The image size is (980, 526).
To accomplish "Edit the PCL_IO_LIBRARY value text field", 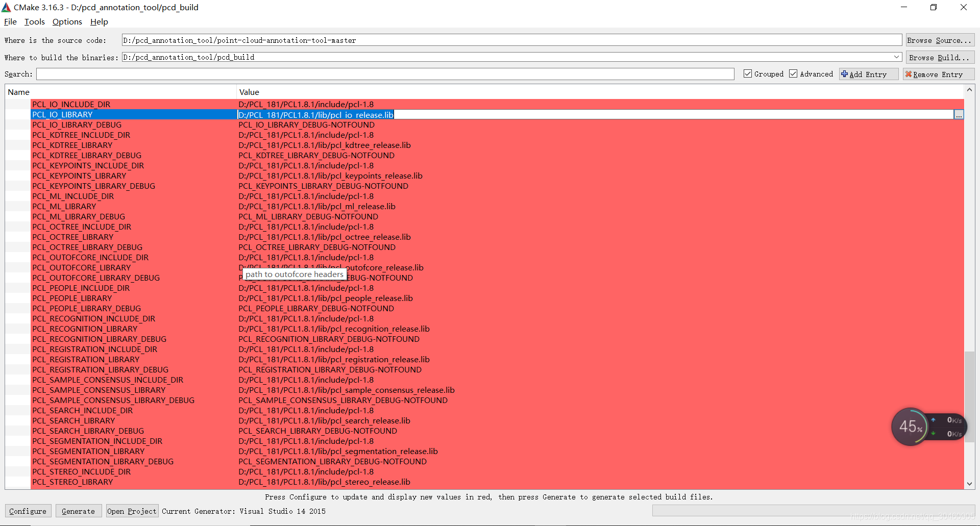I will 595,115.
